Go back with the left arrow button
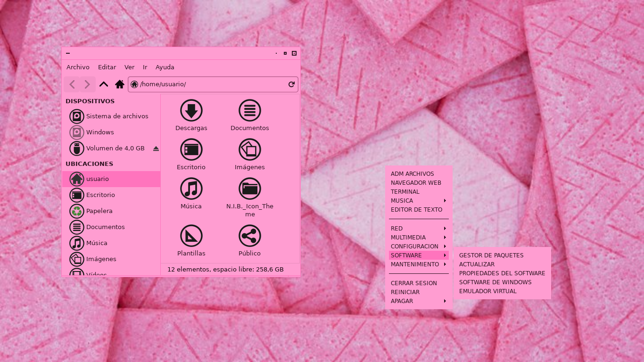This screenshot has height=362, width=644. pyautogui.click(x=72, y=84)
